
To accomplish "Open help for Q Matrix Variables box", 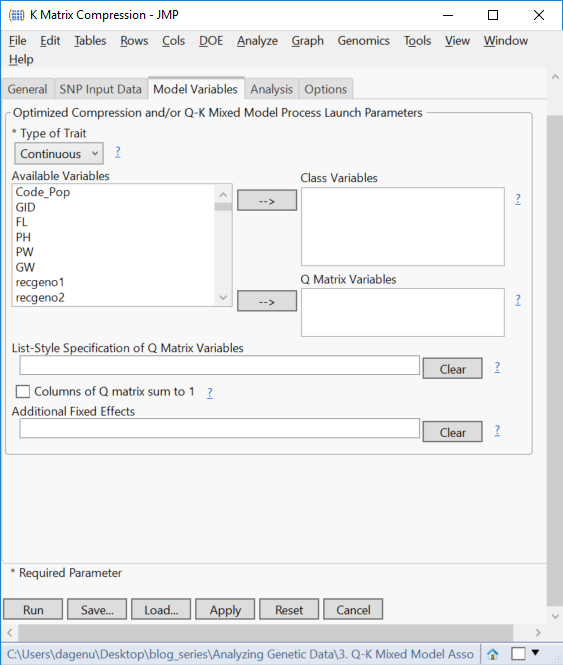I will [518, 300].
